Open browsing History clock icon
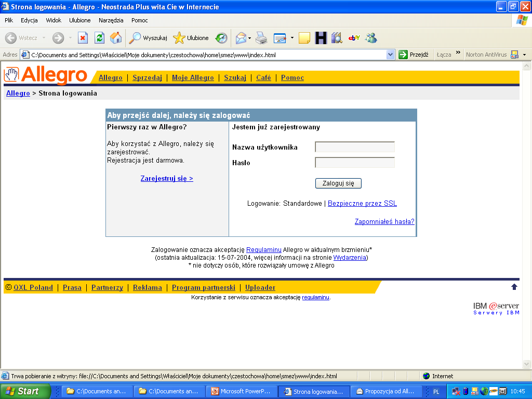The height and width of the screenshot is (399, 532). click(x=221, y=38)
